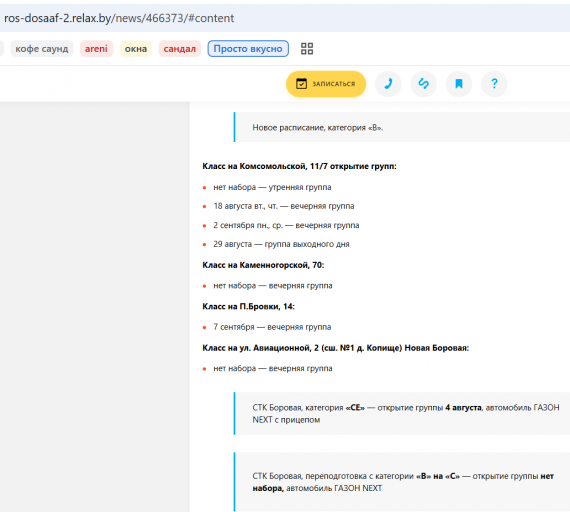Open the окна bookmark

tap(136, 49)
